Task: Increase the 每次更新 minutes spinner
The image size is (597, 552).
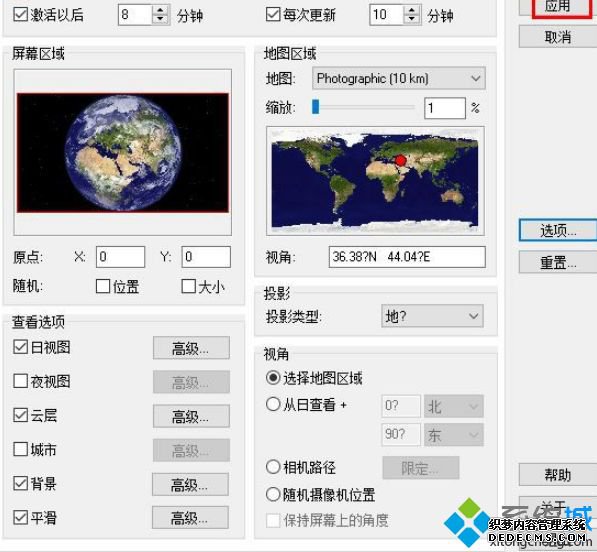Action: (x=412, y=10)
